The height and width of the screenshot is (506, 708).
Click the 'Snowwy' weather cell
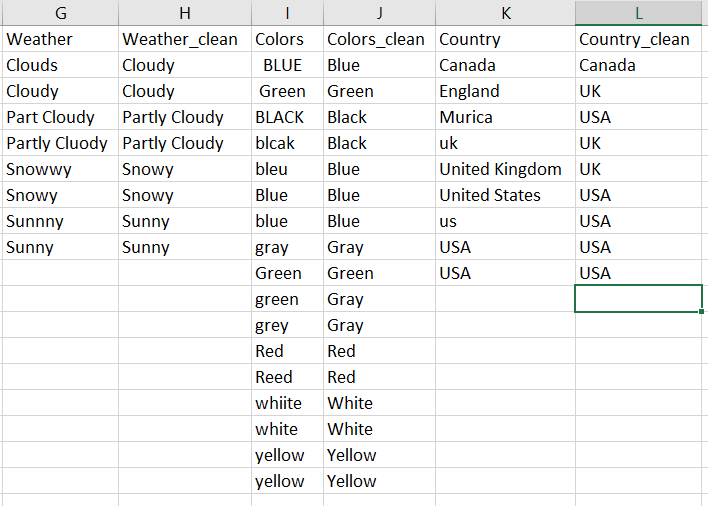(x=39, y=170)
